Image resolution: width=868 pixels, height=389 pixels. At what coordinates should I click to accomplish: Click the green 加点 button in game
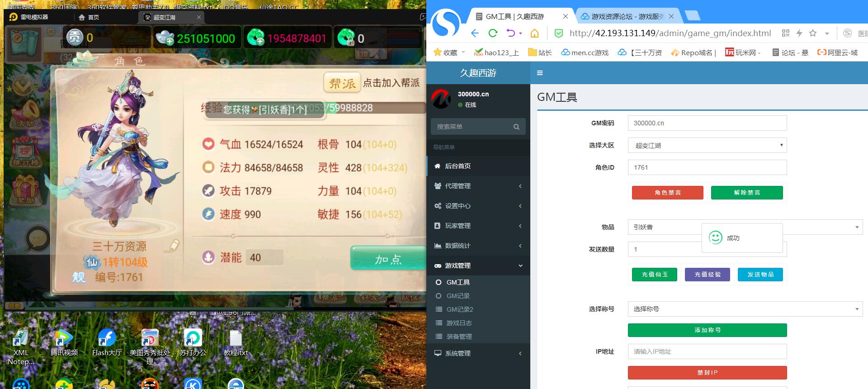pos(388,259)
